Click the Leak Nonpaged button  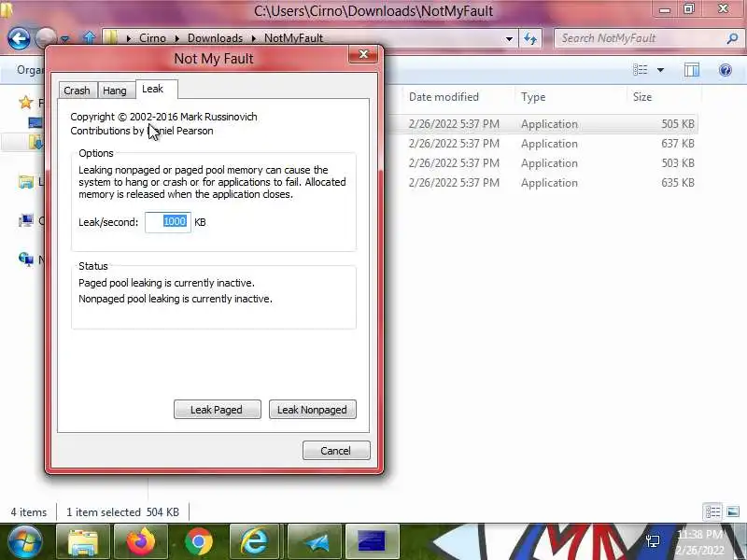tap(313, 410)
